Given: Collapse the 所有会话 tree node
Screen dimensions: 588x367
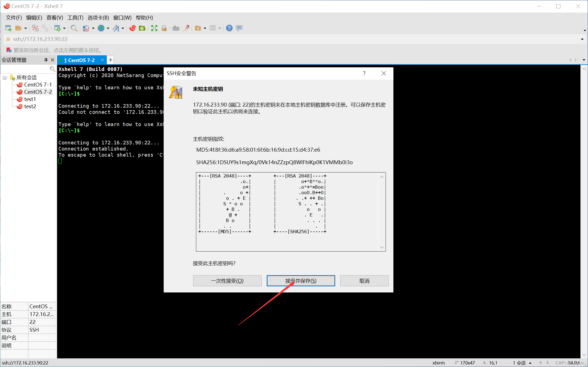Looking at the screenshot, I should (5, 78).
